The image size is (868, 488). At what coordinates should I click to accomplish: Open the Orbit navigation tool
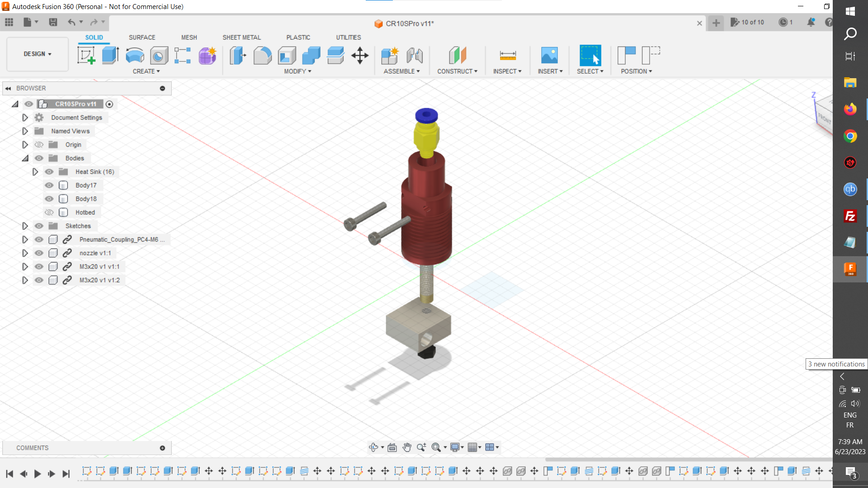[373, 447]
